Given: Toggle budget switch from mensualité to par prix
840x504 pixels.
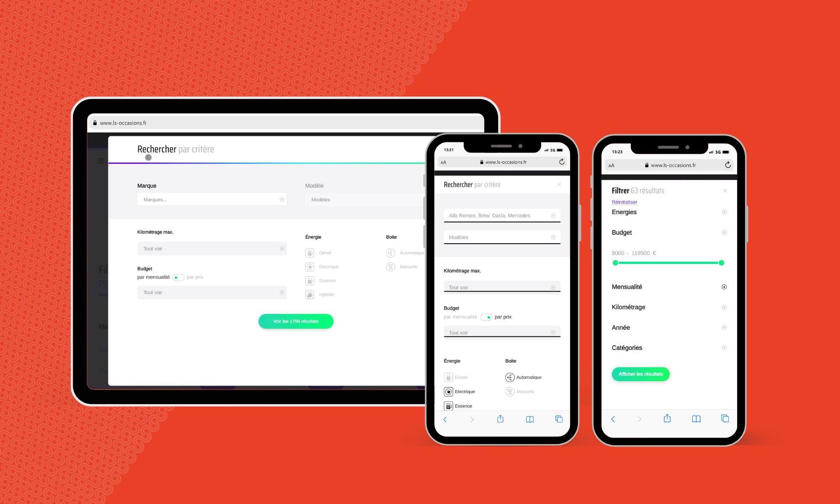Looking at the screenshot, I should tap(178, 277).
